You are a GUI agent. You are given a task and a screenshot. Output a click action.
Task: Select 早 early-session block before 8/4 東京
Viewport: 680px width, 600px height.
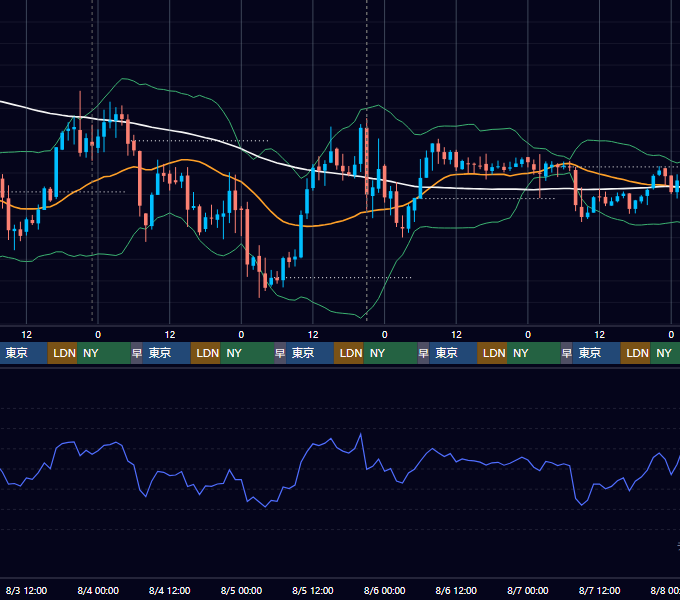[x=137, y=353]
